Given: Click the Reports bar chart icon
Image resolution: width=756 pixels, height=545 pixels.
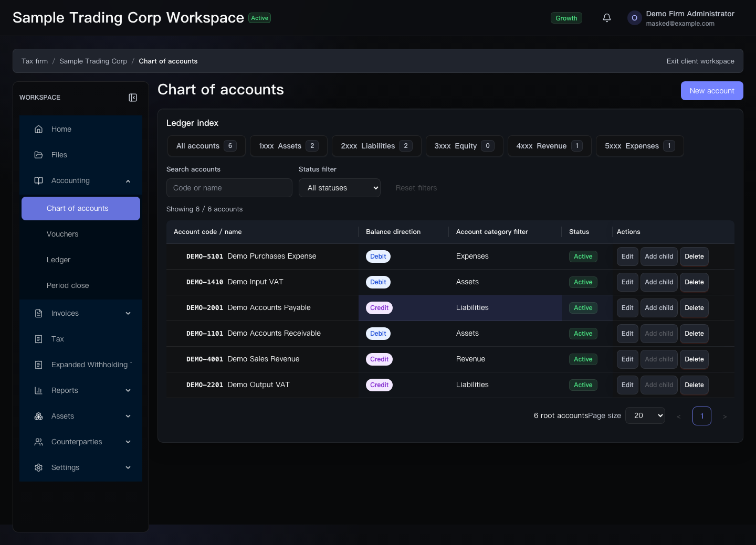Looking at the screenshot, I should pos(38,390).
